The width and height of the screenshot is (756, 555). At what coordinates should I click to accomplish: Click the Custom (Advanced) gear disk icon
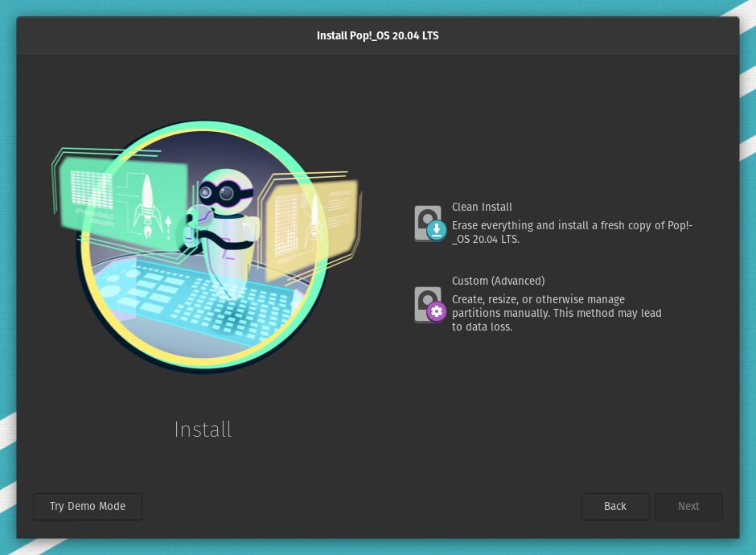pyautogui.click(x=429, y=305)
